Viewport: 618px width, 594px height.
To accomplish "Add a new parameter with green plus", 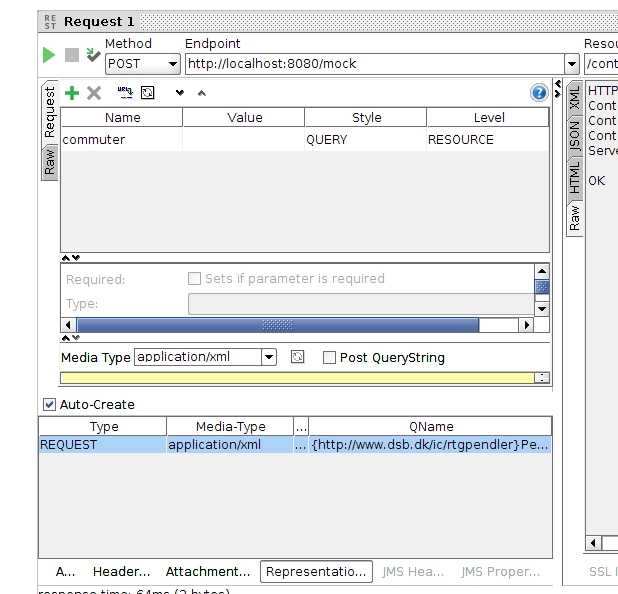I will click(72, 93).
